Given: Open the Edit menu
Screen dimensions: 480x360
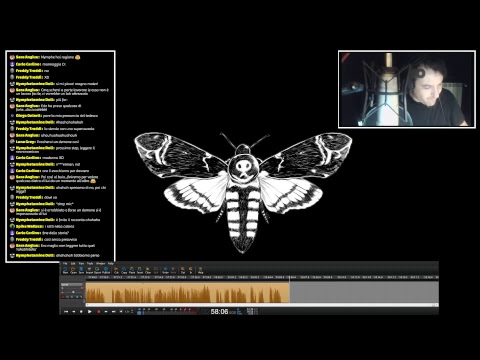Looking at the screenshot, I should pyautogui.click(x=73, y=263).
